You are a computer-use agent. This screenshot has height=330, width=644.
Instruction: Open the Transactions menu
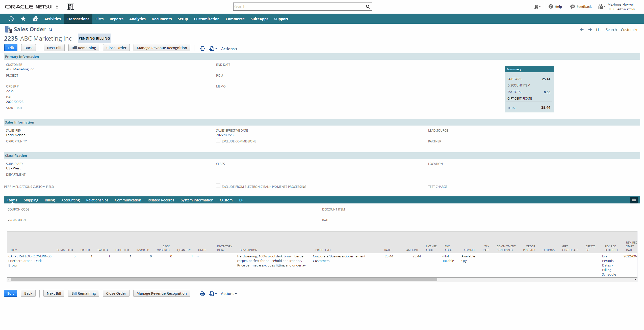(78, 19)
